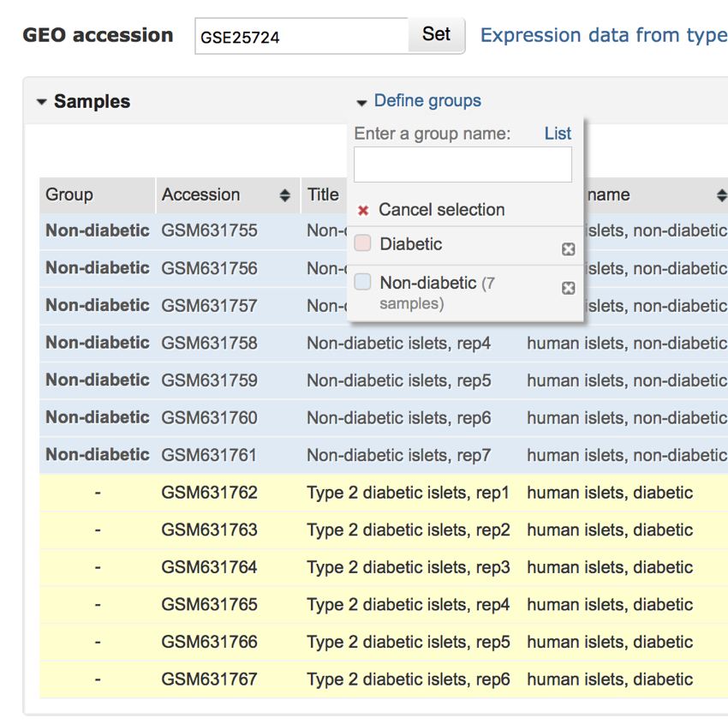Sort using the name column arrows
728x724 pixels.
721,196
